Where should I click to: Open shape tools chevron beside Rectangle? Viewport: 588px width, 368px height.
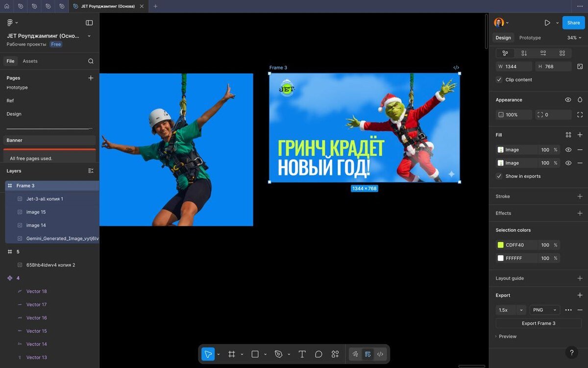click(x=266, y=354)
